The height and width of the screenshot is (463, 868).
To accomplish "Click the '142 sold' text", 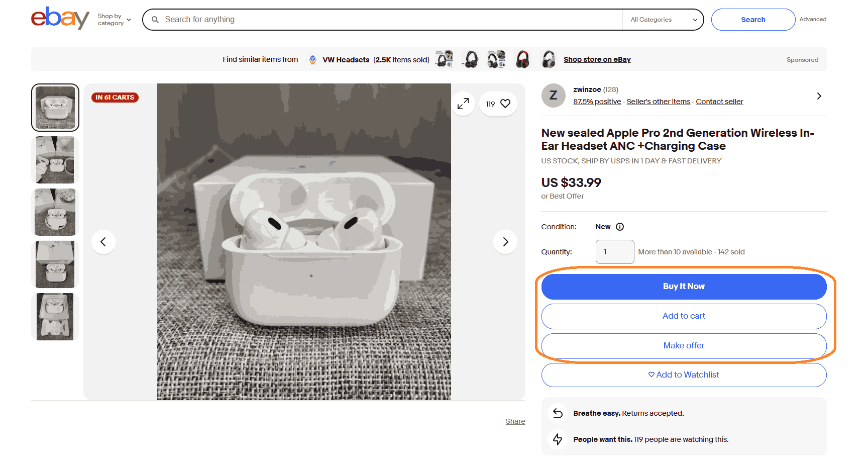I will click(x=731, y=252).
